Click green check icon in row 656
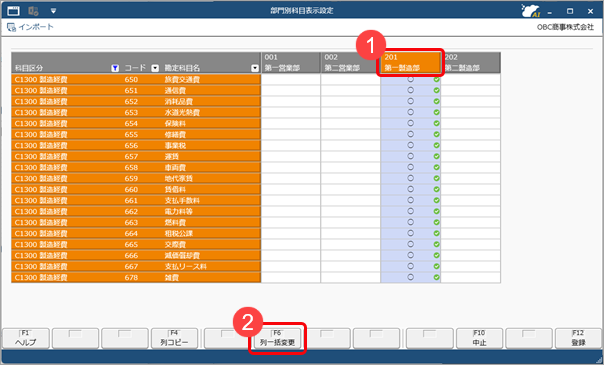The image size is (604, 365). click(436, 145)
